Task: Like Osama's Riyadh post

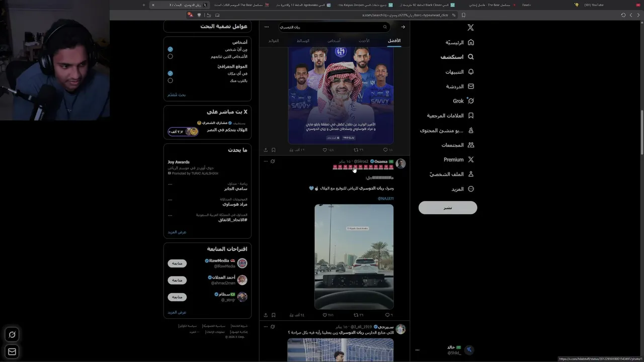Action: (x=328, y=315)
